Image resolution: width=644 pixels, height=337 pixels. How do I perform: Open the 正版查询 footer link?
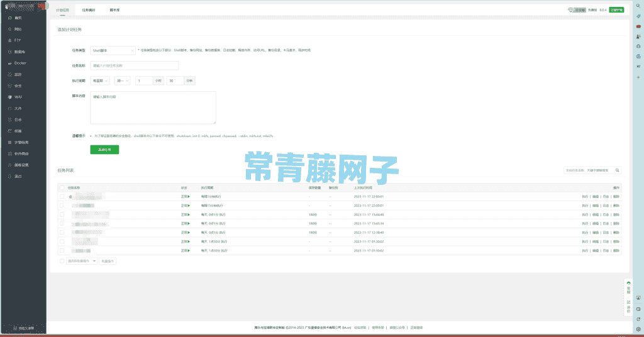pyautogui.click(x=416, y=328)
